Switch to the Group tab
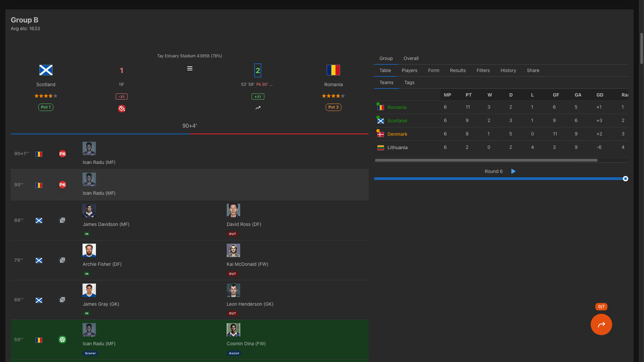Screen dimensions: 644x362 386,58
